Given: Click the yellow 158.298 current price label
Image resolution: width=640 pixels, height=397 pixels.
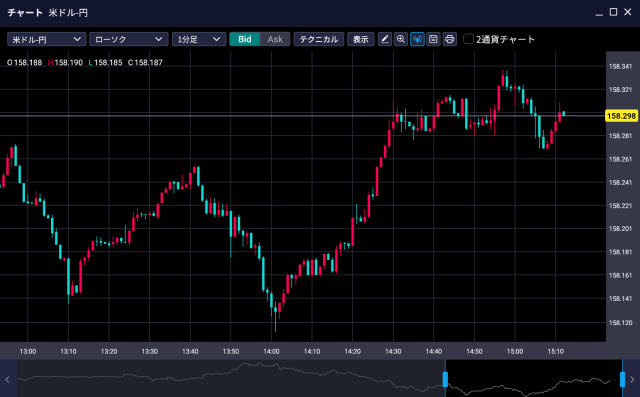Looking at the screenshot, I should point(621,116).
